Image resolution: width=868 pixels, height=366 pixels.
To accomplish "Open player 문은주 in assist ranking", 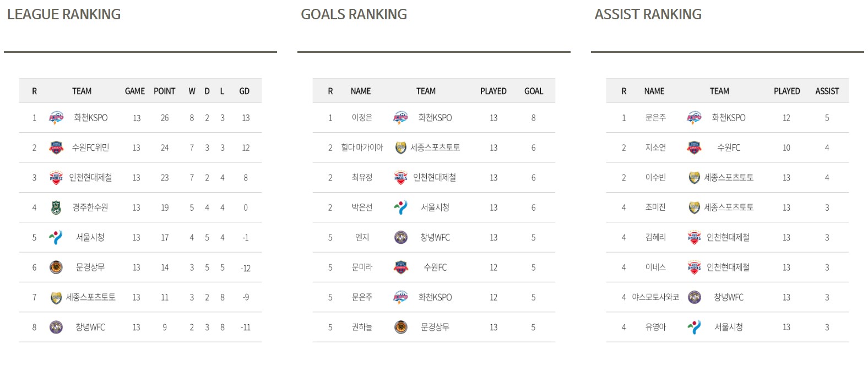I will pyautogui.click(x=655, y=118).
